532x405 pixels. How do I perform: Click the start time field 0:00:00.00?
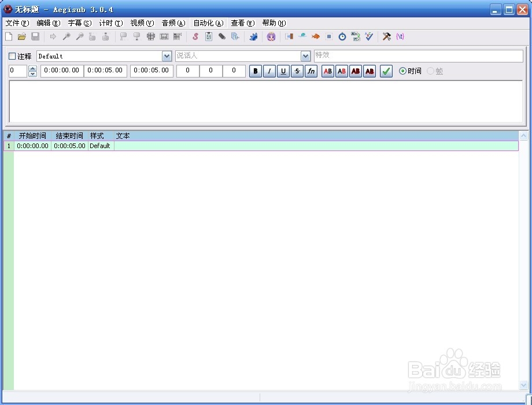click(62, 71)
